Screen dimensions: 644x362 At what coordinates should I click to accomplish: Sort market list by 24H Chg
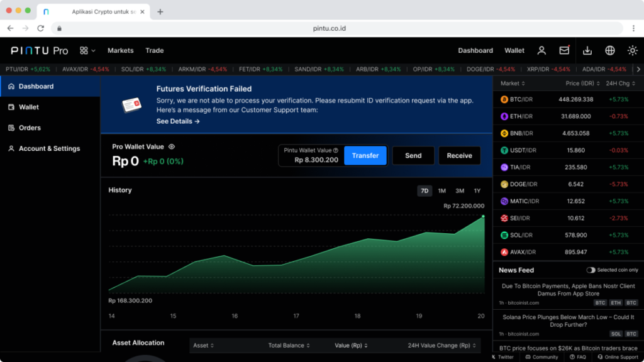pyautogui.click(x=620, y=84)
